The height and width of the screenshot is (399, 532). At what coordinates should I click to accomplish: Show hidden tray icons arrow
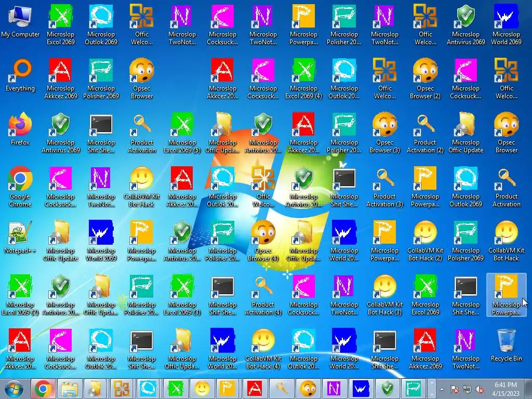pyautogui.click(x=442, y=390)
